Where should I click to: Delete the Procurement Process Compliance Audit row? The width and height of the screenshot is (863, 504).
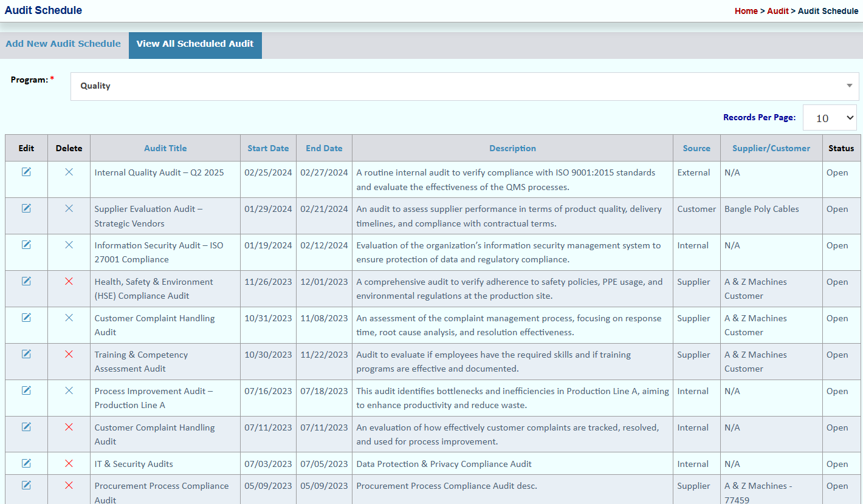(x=69, y=485)
